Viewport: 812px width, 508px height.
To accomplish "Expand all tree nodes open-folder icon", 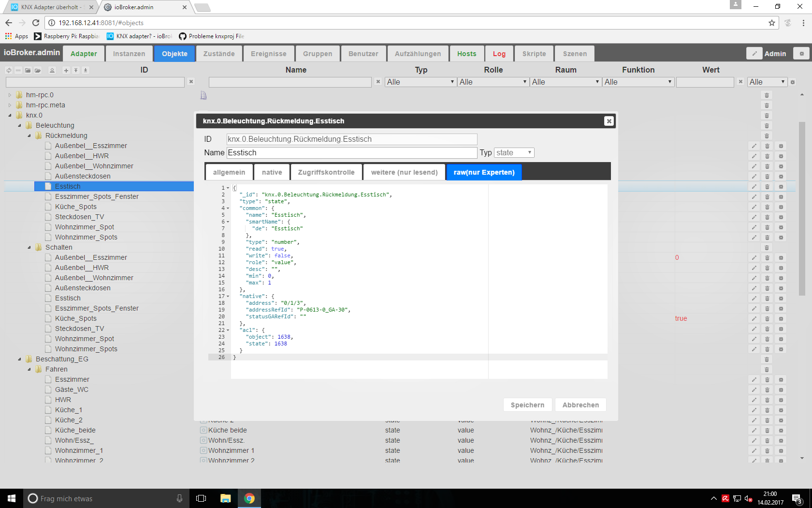I will (38, 70).
